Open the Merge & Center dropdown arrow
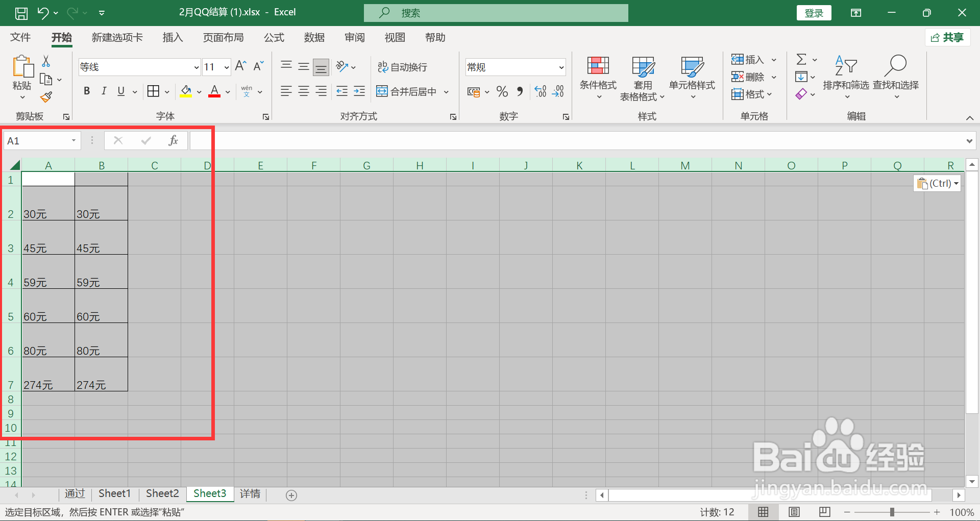The height and width of the screenshot is (521, 980). tap(446, 92)
